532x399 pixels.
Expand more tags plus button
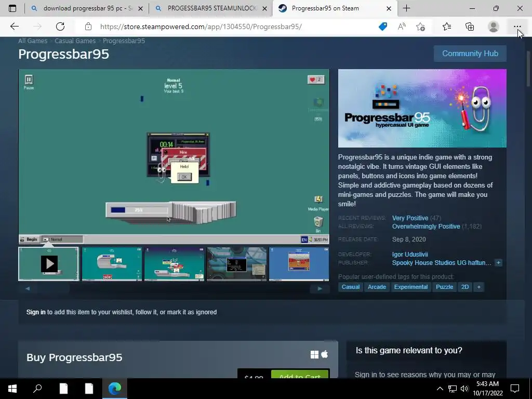[478, 287]
